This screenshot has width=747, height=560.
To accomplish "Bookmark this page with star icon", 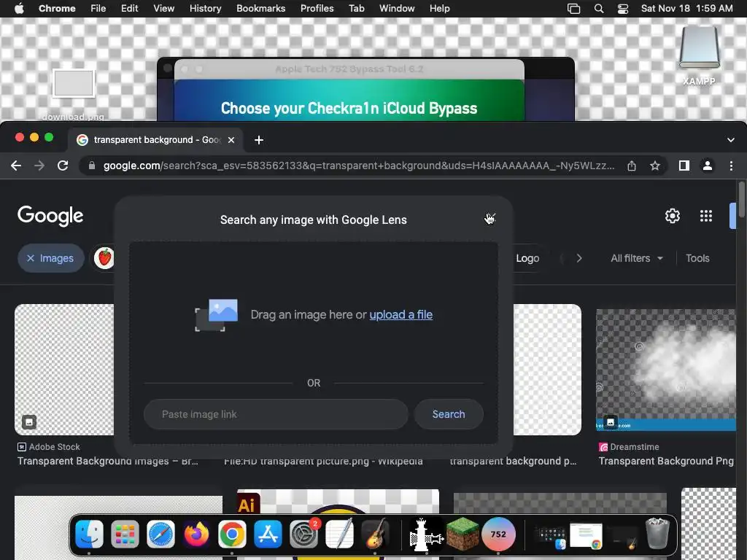I will coord(655,166).
